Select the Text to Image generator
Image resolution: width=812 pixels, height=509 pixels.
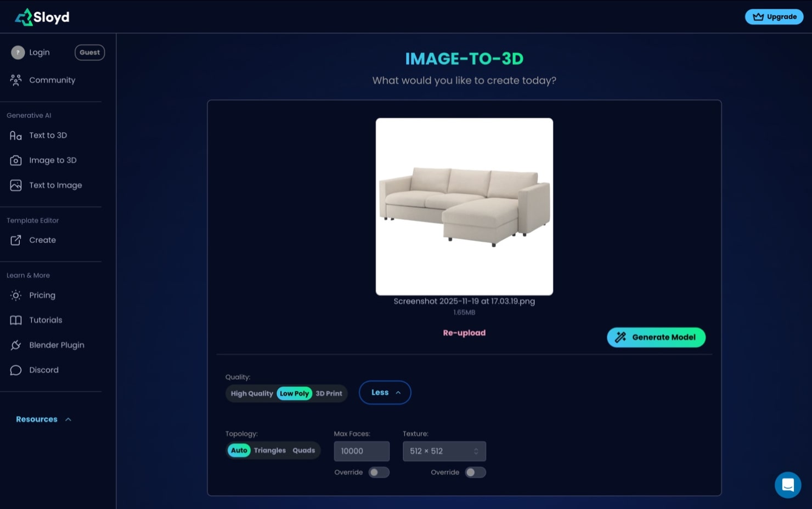tap(55, 185)
